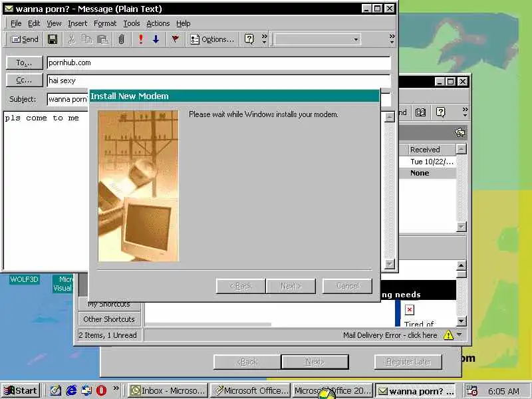Click the red Flag for Follow Up icon
The height and width of the screenshot is (399, 532).
175,39
